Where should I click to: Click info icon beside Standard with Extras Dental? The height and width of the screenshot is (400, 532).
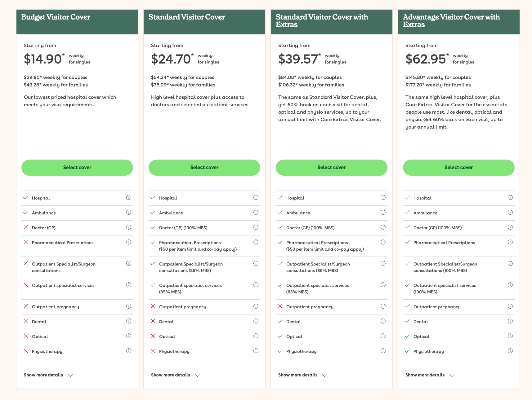[x=383, y=321]
